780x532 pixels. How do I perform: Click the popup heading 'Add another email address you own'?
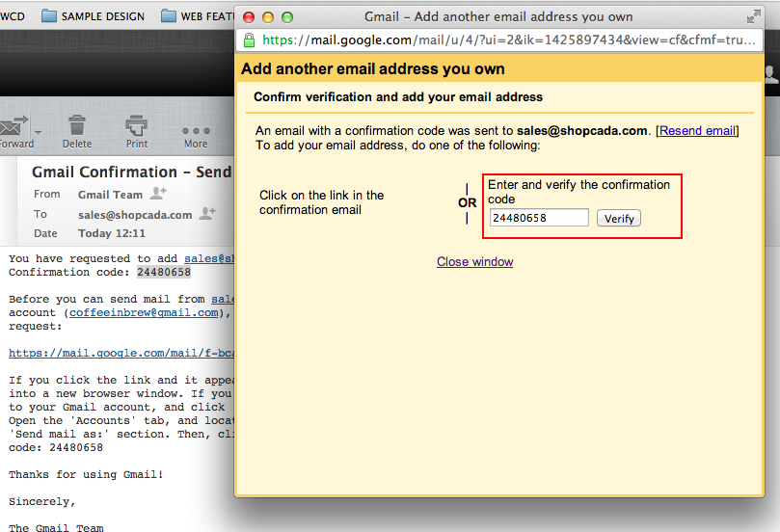click(372, 68)
